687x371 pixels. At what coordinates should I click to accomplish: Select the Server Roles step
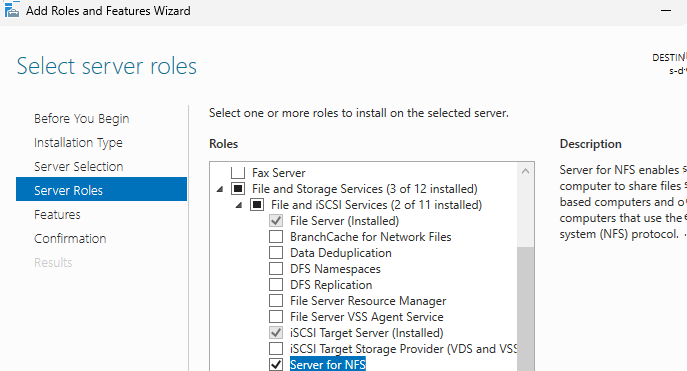point(102,189)
